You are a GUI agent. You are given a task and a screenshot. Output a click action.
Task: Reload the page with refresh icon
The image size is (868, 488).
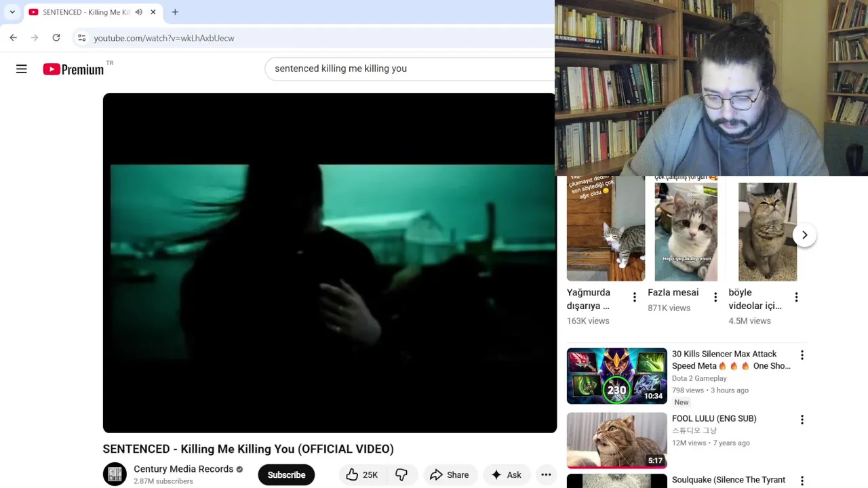(56, 38)
